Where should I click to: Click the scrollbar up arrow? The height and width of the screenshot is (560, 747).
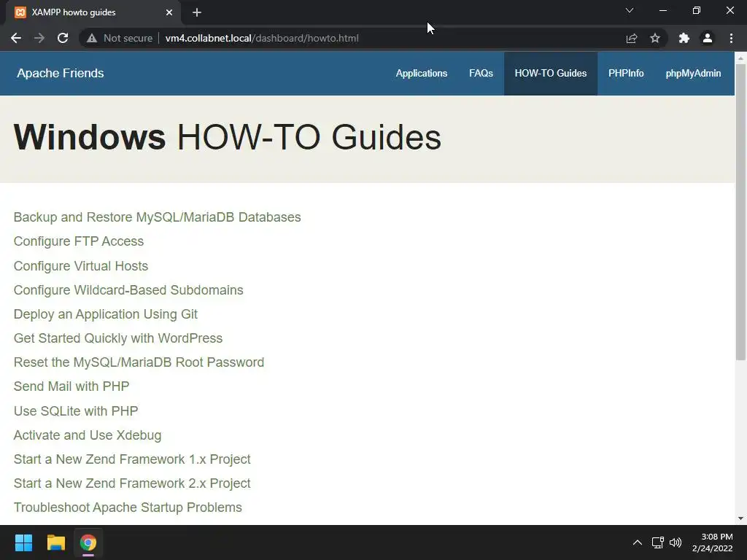tap(740, 58)
